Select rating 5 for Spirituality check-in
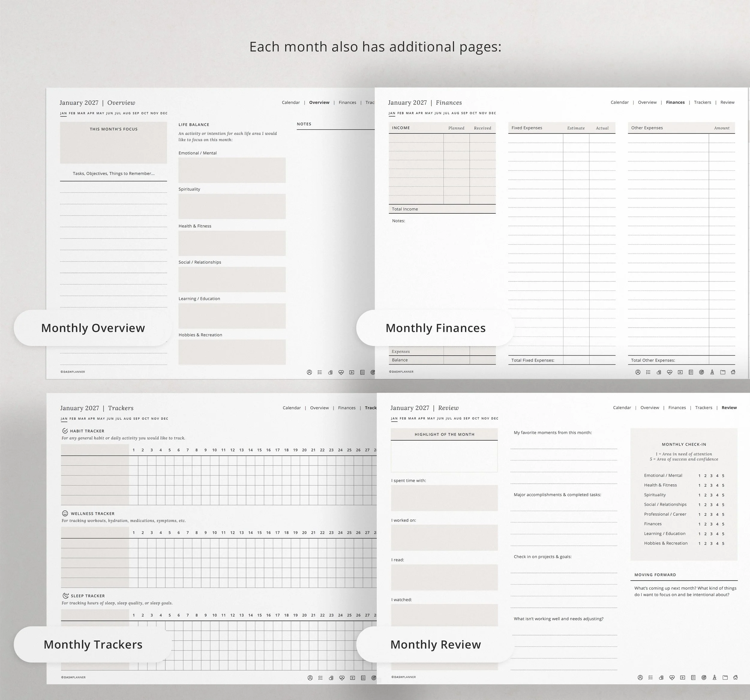750x700 pixels. click(723, 495)
